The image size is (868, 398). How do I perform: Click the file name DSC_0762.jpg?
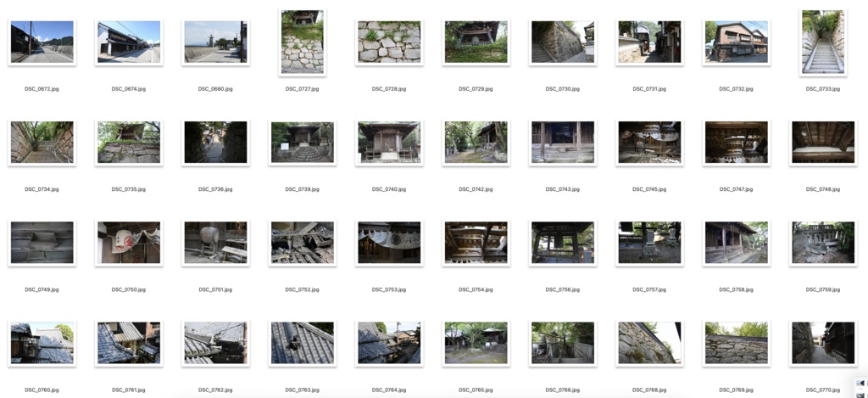(x=215, y=390)
